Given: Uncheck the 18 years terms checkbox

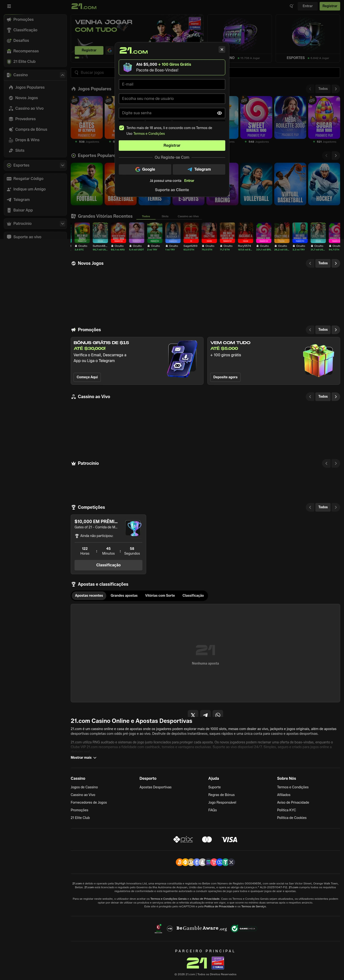Looking at the screenshot, I should pyautogui.click(x=122, y=128).
